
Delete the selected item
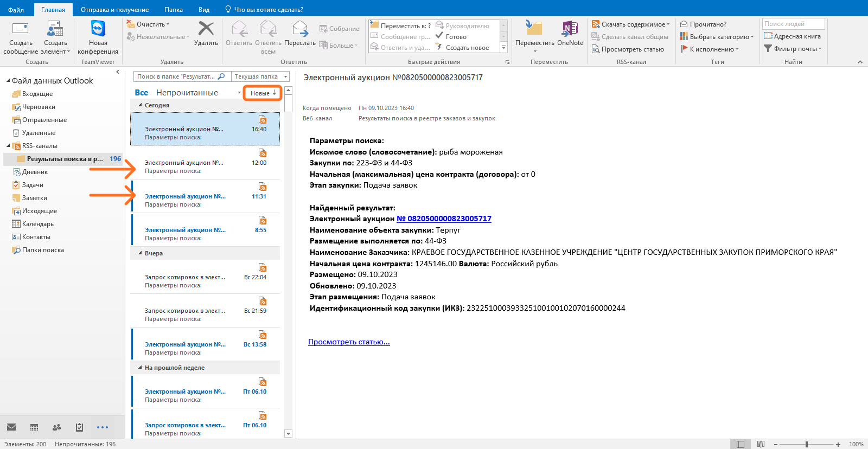point(206,34)
